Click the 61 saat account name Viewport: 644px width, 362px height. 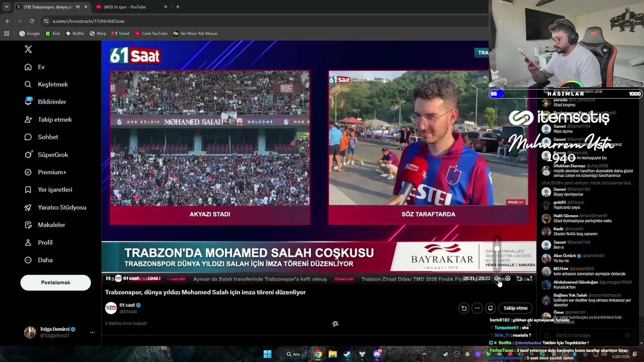pyautogui.click(x=127, y=305)
